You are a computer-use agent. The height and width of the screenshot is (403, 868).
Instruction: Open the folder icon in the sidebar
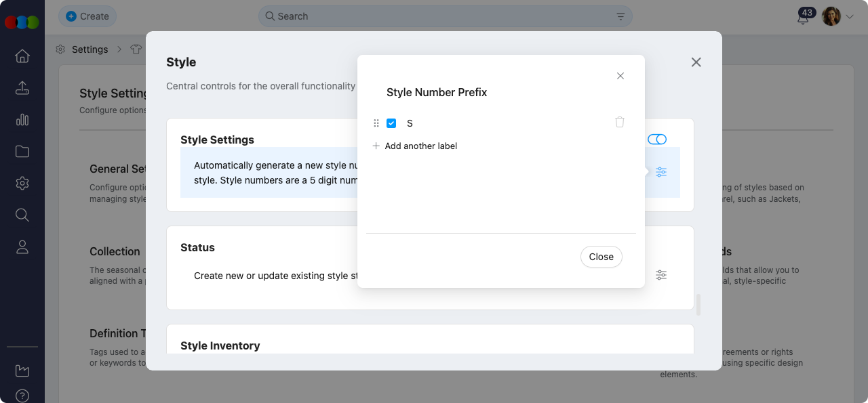click(22, 152)
